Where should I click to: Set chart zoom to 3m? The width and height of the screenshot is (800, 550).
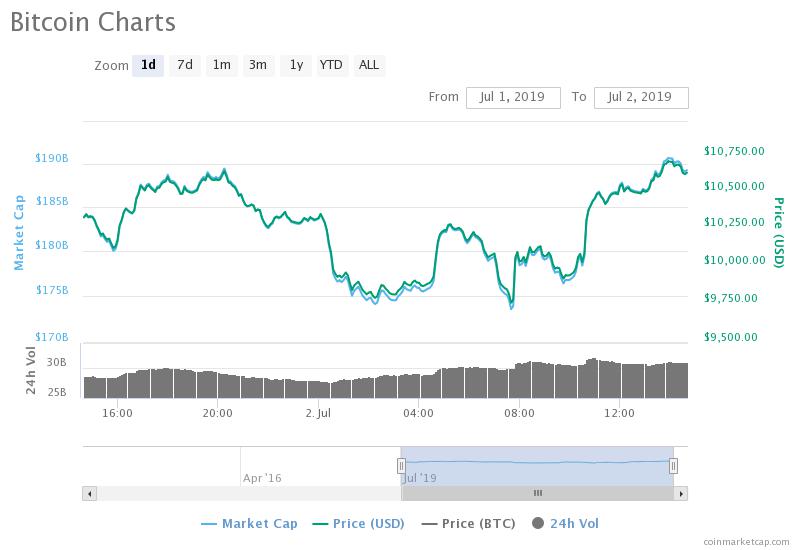click(x=258, y=65)
